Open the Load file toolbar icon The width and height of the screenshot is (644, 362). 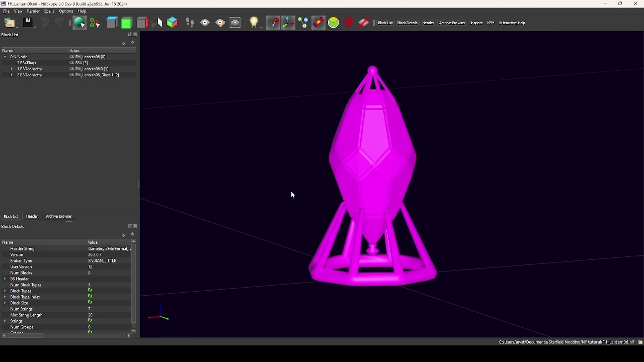[x=10, y=23]
